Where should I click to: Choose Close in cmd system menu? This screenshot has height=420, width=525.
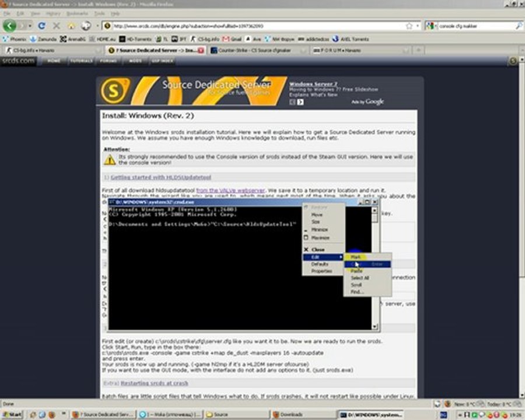[x=323, y=250]
